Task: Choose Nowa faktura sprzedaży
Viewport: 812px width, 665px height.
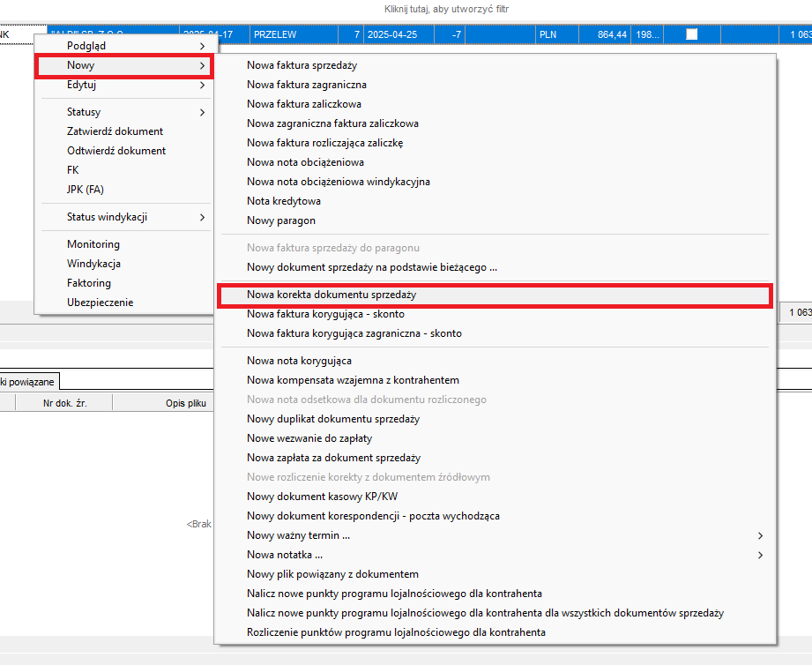Action: (302, 65)
